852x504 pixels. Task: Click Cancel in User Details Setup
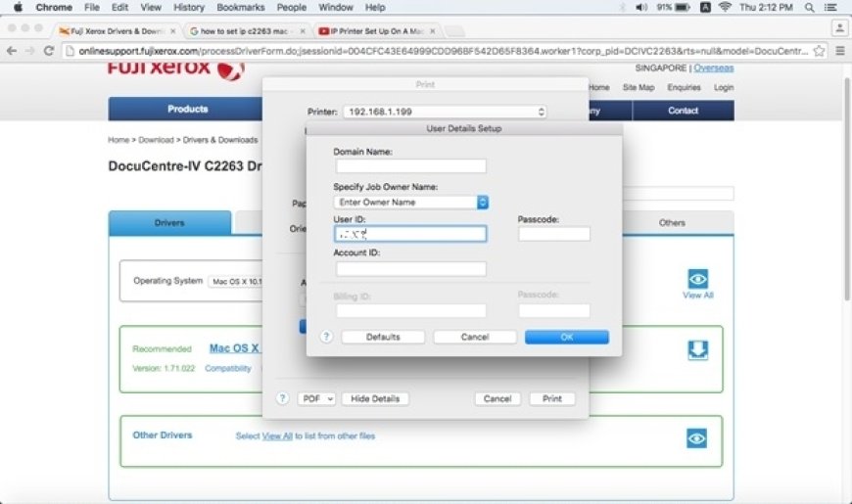[475, 337]
